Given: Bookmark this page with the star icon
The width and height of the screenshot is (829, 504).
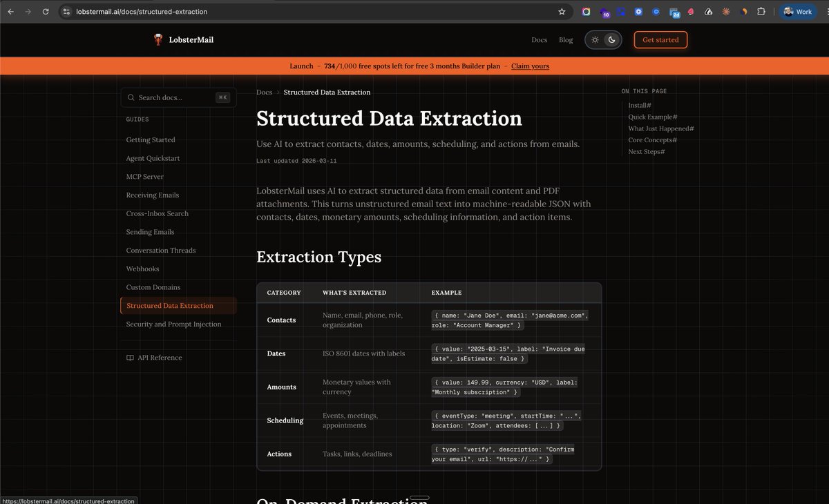Looking at the screenshot, I should coord(562,12).
